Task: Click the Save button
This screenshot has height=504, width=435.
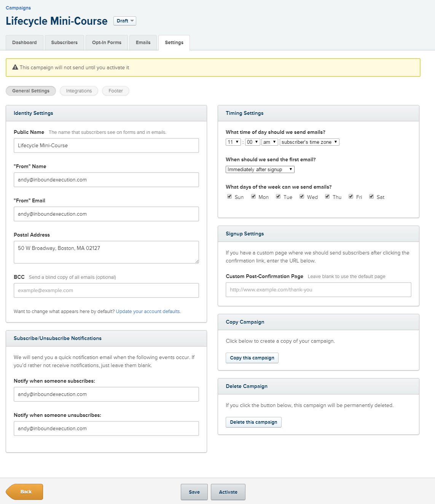Action: [194, 492]
